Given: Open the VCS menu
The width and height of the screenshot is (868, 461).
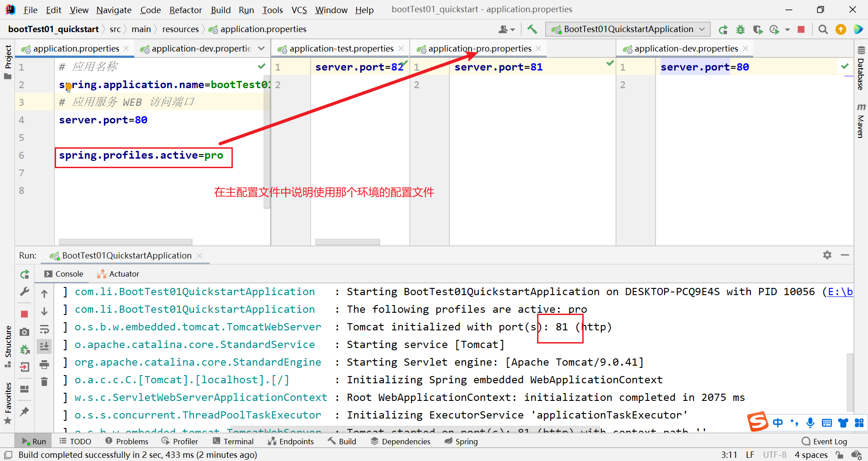Looking at the screenshot, I should tap(299, 10).
